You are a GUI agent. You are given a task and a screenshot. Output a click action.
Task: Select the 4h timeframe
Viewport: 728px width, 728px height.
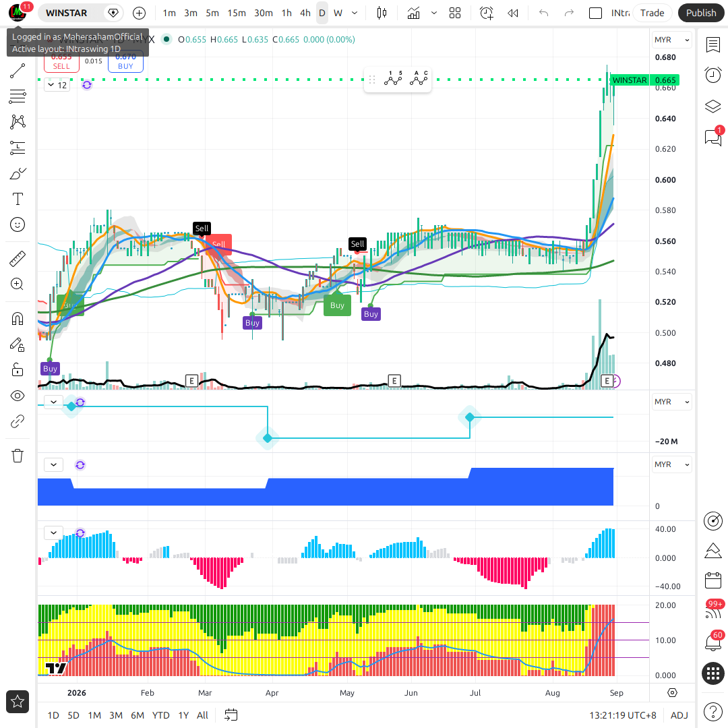point(305,13)
